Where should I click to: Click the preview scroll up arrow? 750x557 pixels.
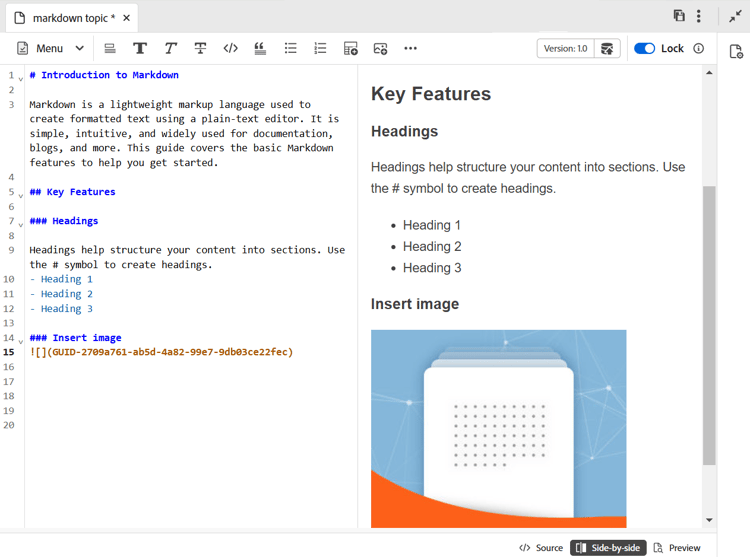coord(709,73)
